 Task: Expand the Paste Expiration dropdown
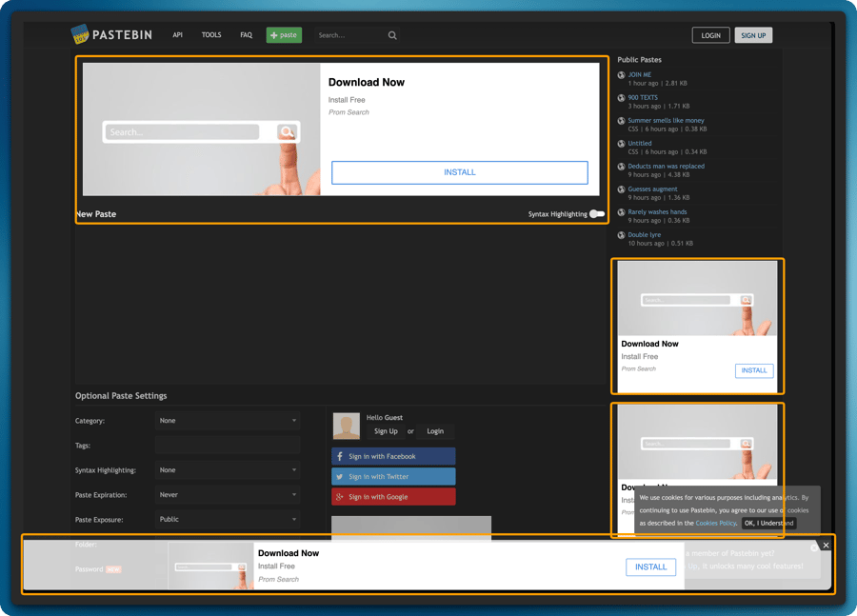tap(228, 495)
